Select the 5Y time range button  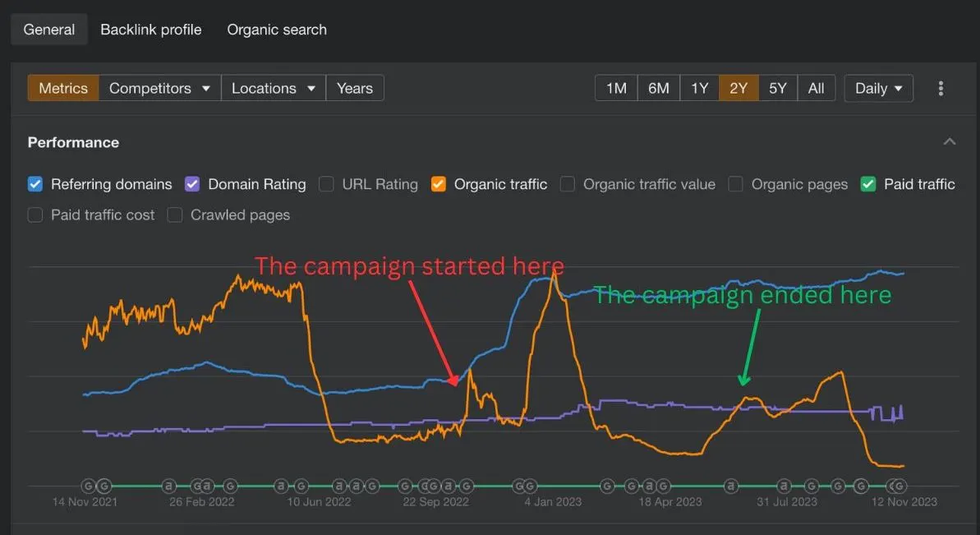pos(777,88)
